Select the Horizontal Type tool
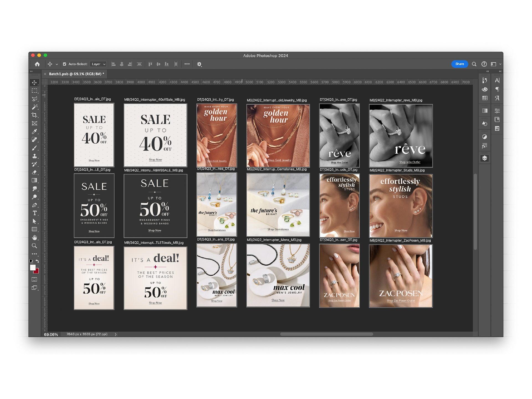532x399 pixels. pos(34,213)
